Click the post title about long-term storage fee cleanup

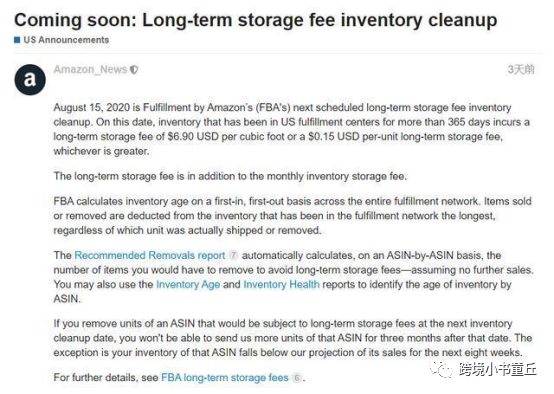pos(255,20)
